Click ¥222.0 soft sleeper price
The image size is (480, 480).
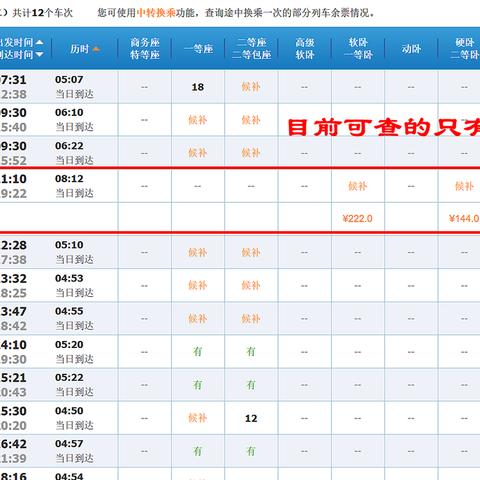[x=357, y=218]
